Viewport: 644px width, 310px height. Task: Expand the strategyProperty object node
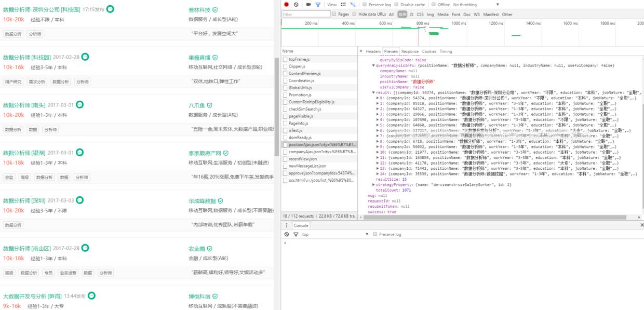374,185
